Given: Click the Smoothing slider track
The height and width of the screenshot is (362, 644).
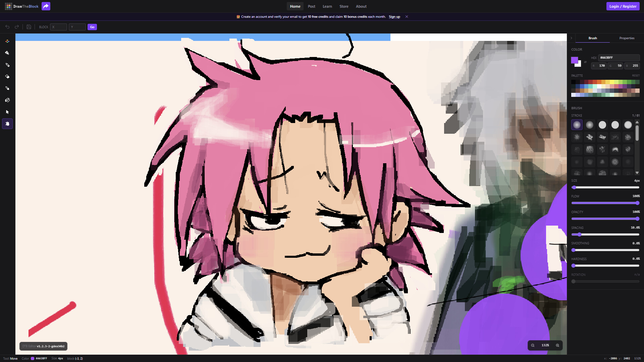Looking at the screenshot, I should pyautogui.click(x=605, y=250).
